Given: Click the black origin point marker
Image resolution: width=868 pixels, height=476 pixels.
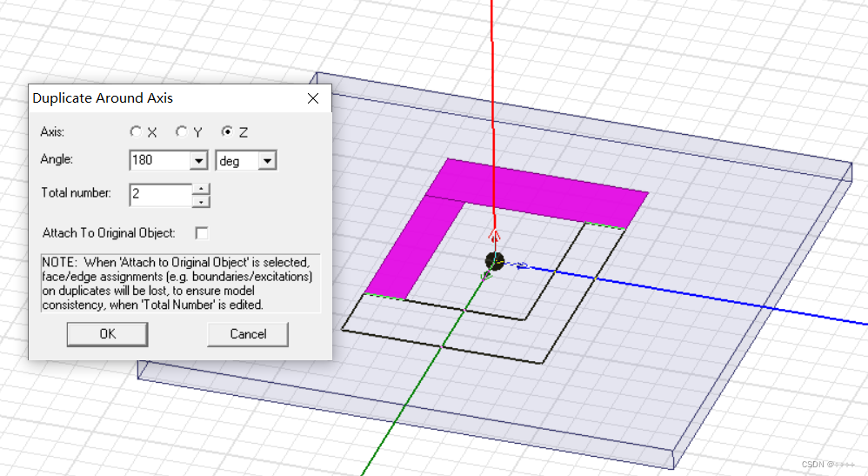Looking at the screenshot, I should 494,261.
